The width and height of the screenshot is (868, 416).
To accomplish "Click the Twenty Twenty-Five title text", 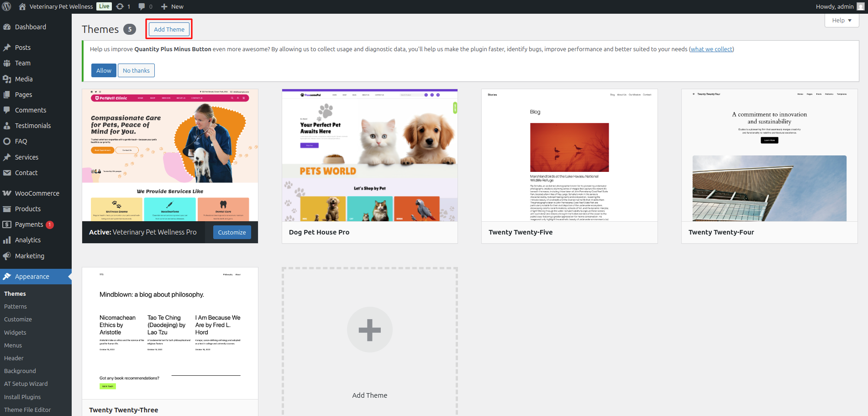I will pos(521,232).
